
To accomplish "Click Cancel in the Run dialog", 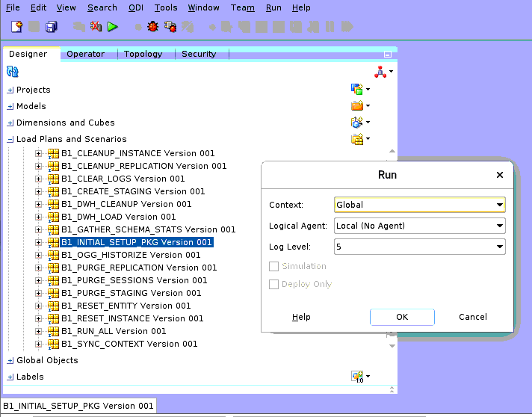I will 473,317.
